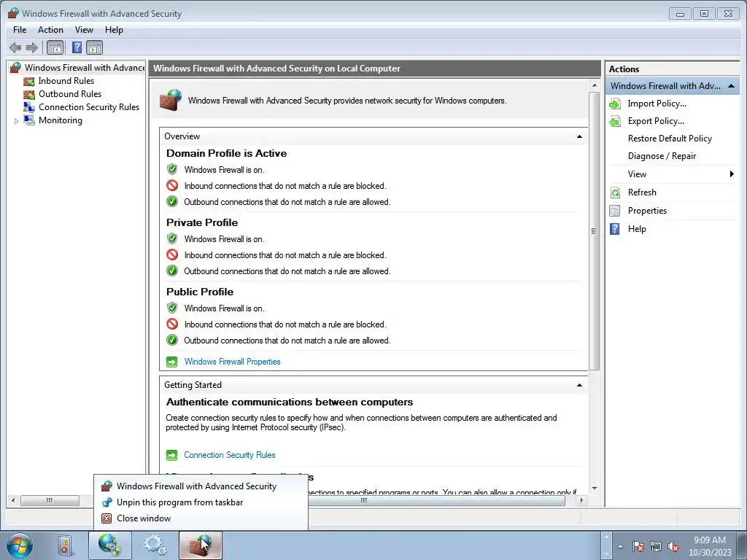Click the Export Policy green icon
This screenshot has height=560, width=747.
click(615, 122)
